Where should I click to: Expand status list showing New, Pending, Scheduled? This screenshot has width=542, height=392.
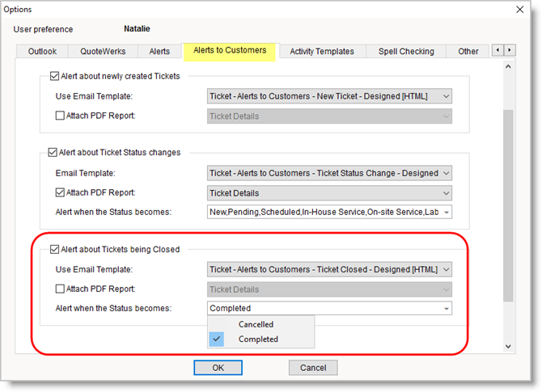(x=445, y=213)
